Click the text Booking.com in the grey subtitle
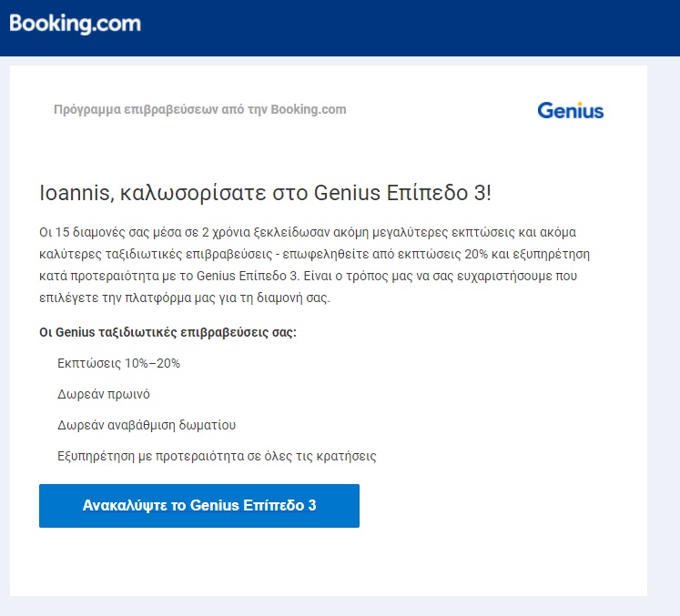 tap(309, 109)
